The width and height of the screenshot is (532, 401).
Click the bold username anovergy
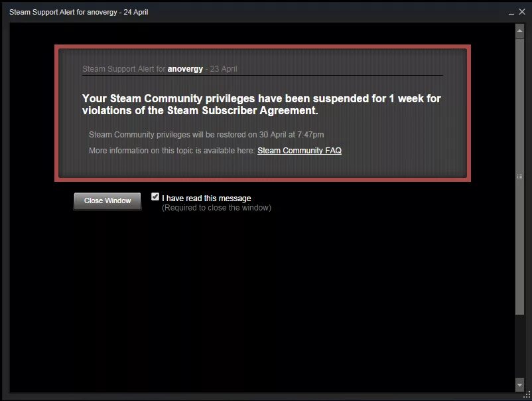(x=185, y=69)
